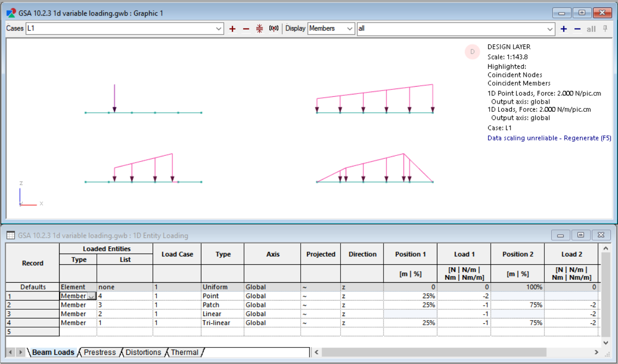
Task: Click the blue plus beside the entity list
Action: coord(563,29)
